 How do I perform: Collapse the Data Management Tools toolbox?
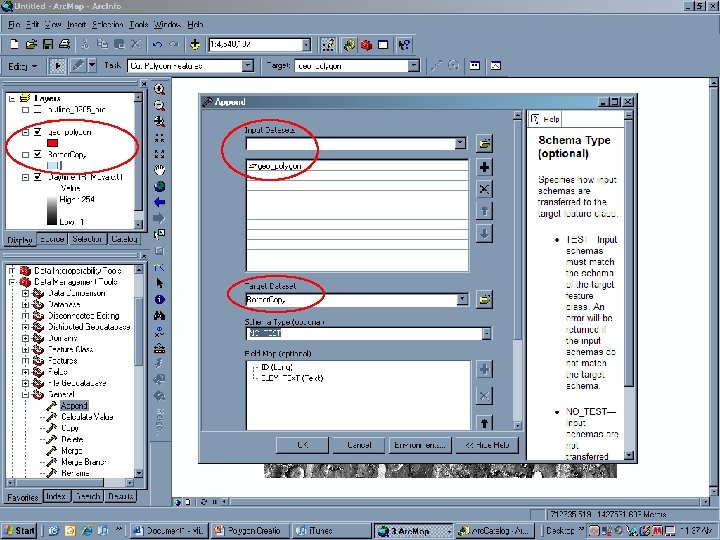click(x=11, y=282)
